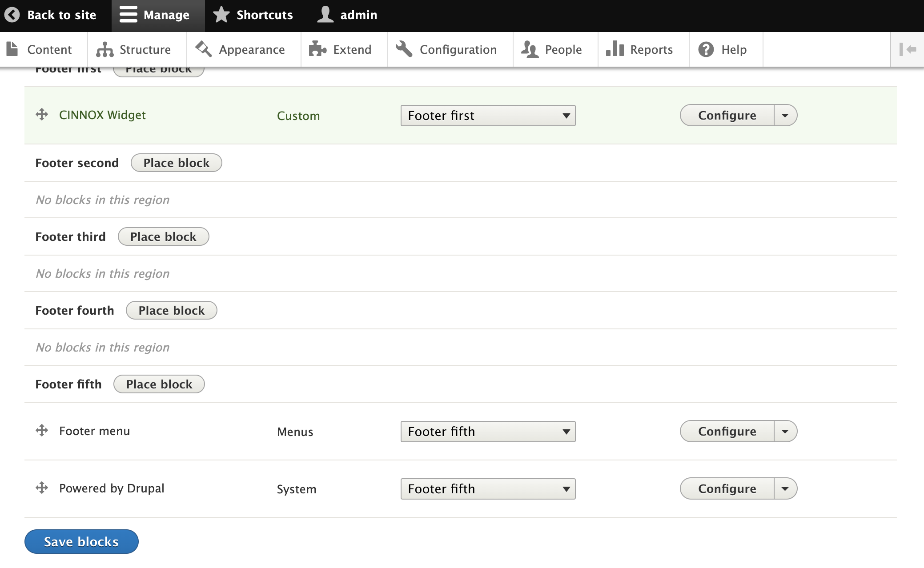This screenshot has width=924, height=568.
Task: Open the admin user menu icon
Action: click(325, 15)
